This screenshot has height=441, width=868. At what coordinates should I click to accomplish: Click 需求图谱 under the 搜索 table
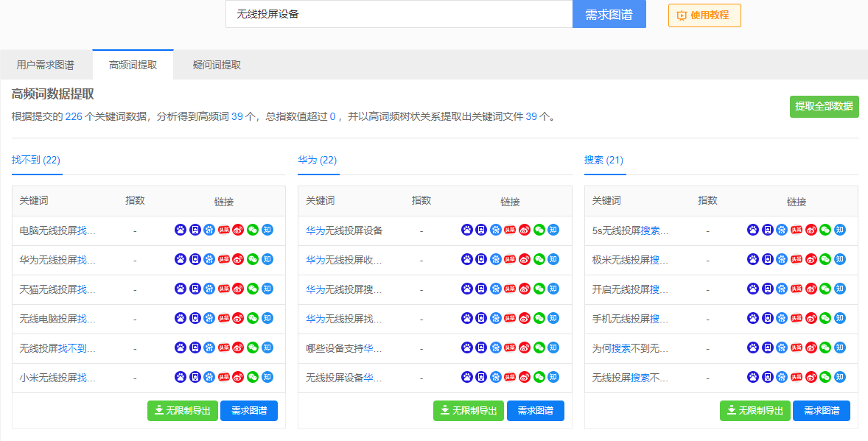(822, 411)
